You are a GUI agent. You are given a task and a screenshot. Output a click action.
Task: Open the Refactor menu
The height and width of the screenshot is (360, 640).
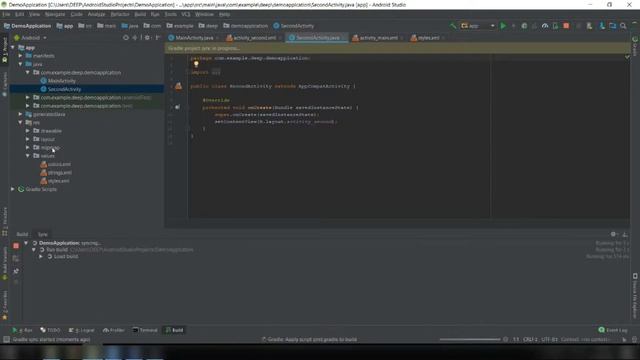point(120,14)
